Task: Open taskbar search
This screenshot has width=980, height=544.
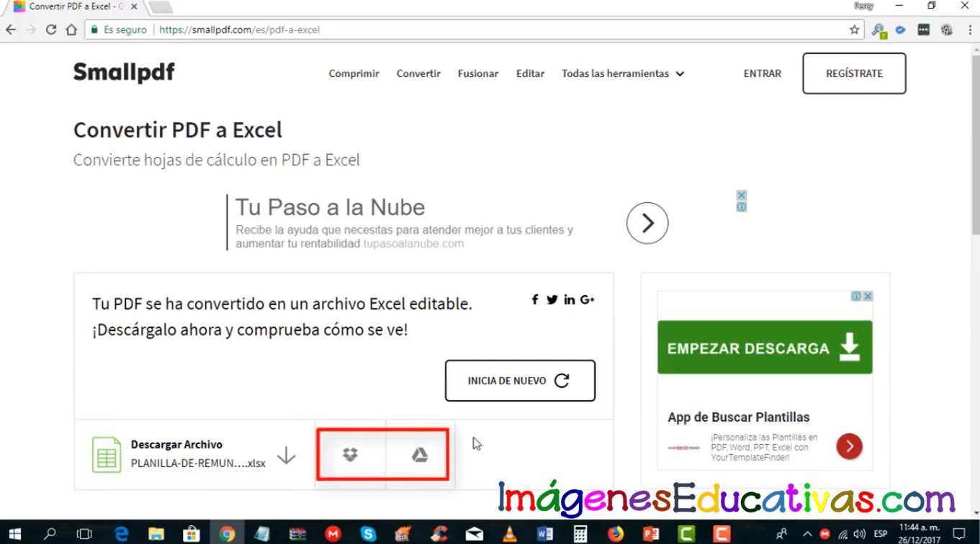Action: point(50,534)
